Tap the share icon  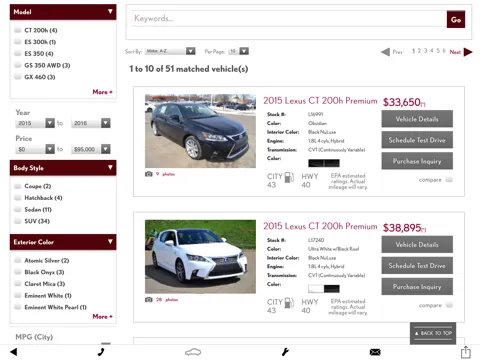(466, 352)
